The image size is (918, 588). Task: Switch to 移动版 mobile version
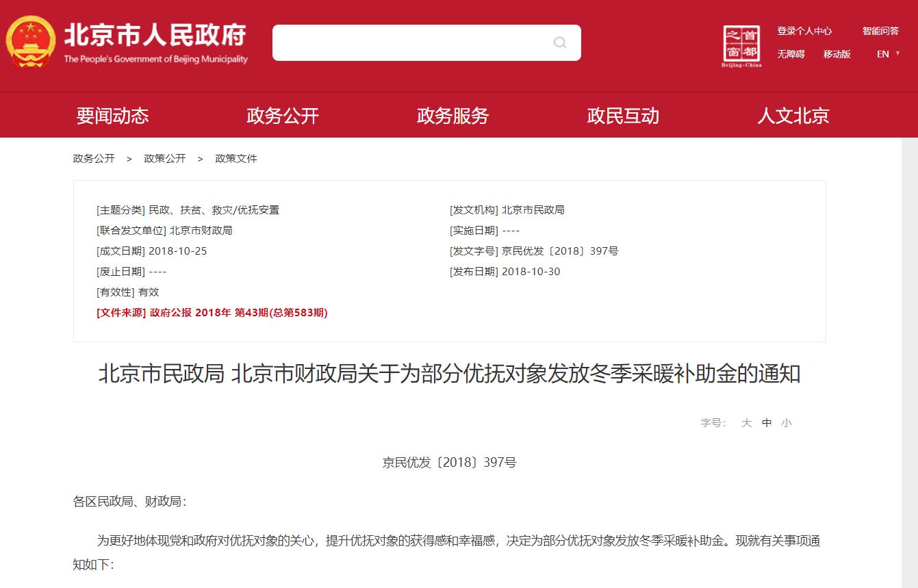(x=837, y=54)
